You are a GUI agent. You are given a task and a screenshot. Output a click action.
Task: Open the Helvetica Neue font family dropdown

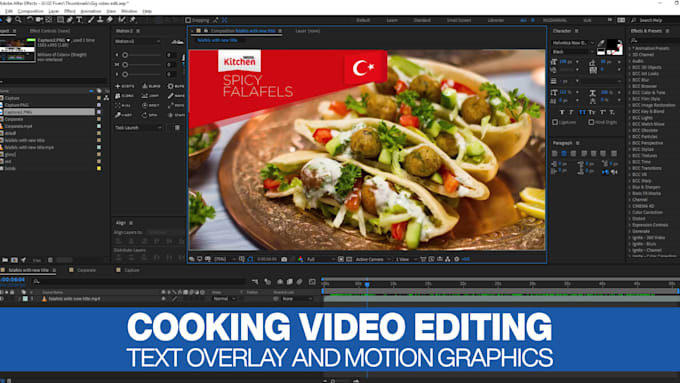573,43
